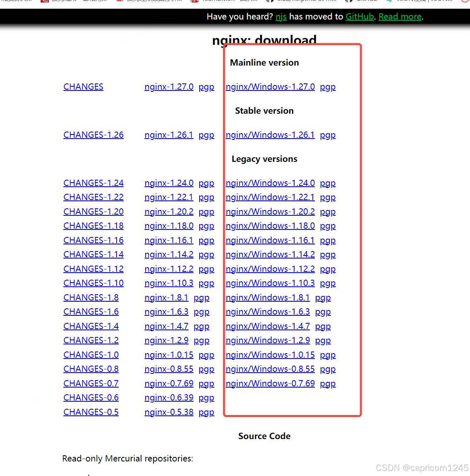Image resolution: width=470 pixels, height=476 pixels.
Task: Open CHANGES-1.6 link
Action: pyautogui.click(x=91, y=312)
